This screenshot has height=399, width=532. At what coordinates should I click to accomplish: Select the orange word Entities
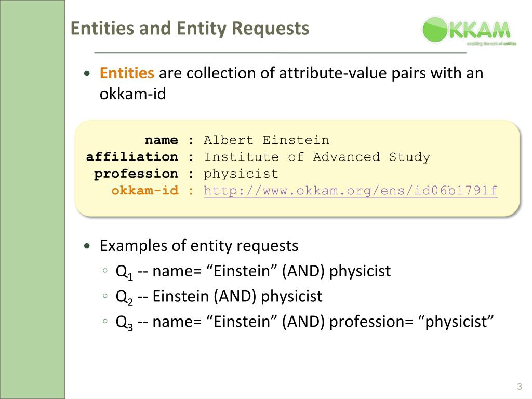point(127,73)
